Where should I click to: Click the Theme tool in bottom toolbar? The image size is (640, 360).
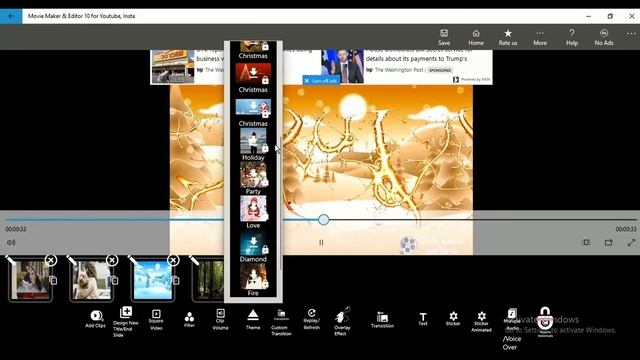[x=253, y=319]
